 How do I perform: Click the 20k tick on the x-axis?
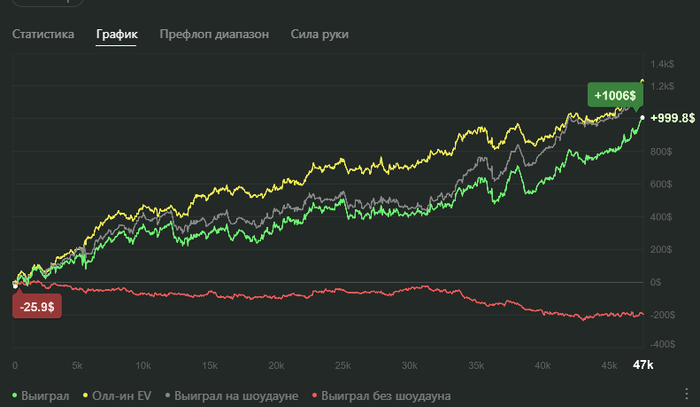tap(278, 365)
